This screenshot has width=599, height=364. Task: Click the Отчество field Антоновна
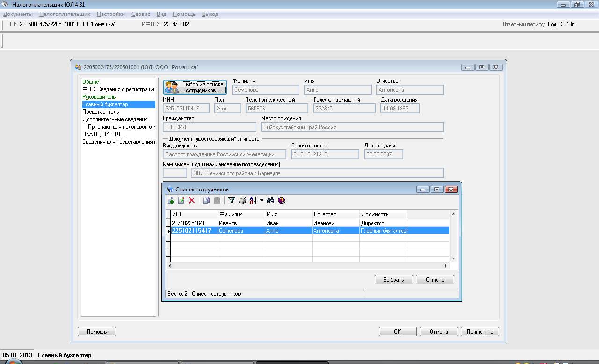[x=410, y=90]
